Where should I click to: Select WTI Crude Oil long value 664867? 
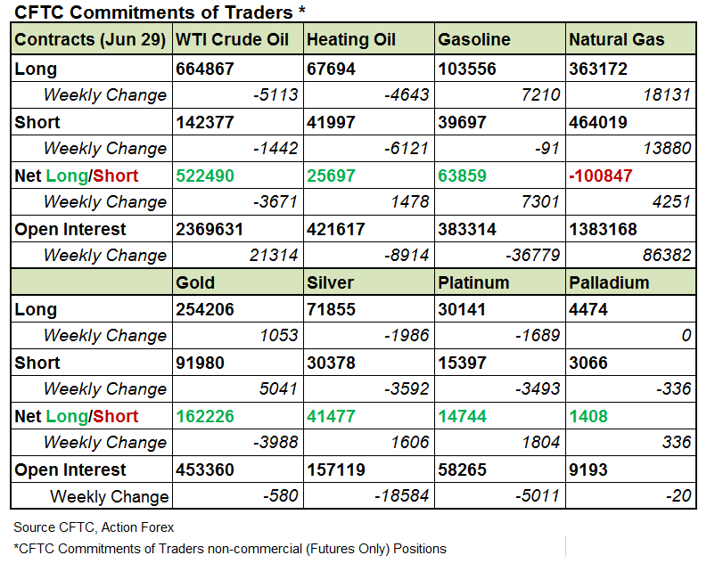(205, 69)
